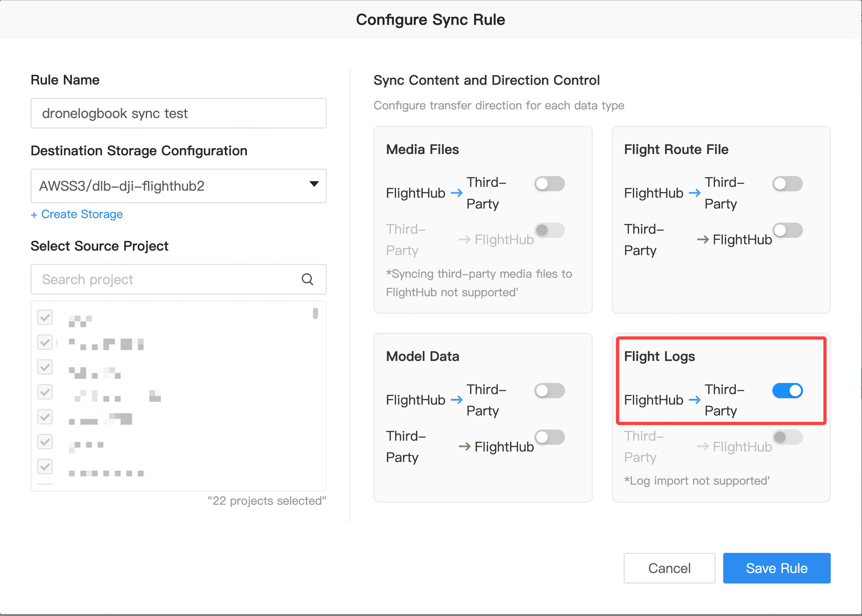Screen dimensions: 862x616
Task: Click the "Configure Sync Rule" dialog title
Action: [x=431, y=20]
